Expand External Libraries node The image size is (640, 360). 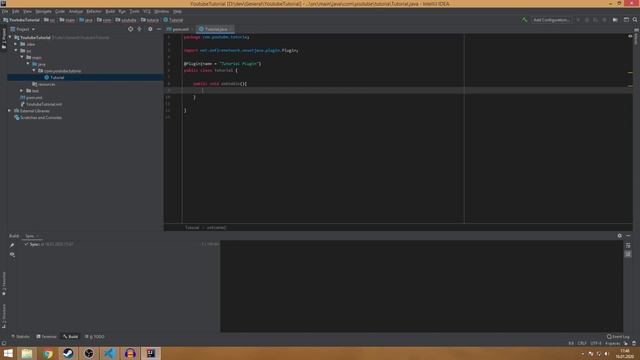click(10, 111)
